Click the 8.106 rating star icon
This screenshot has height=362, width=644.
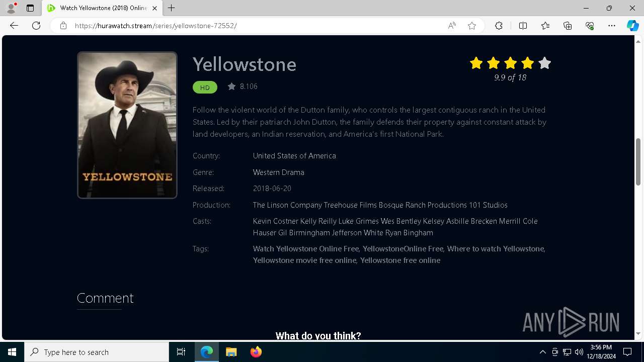click(x=231, y=86)
